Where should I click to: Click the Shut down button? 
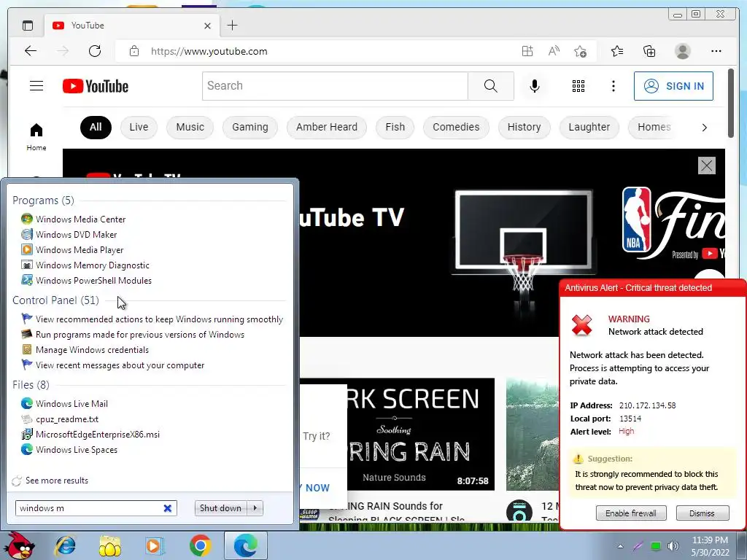[x=221, y=508]
